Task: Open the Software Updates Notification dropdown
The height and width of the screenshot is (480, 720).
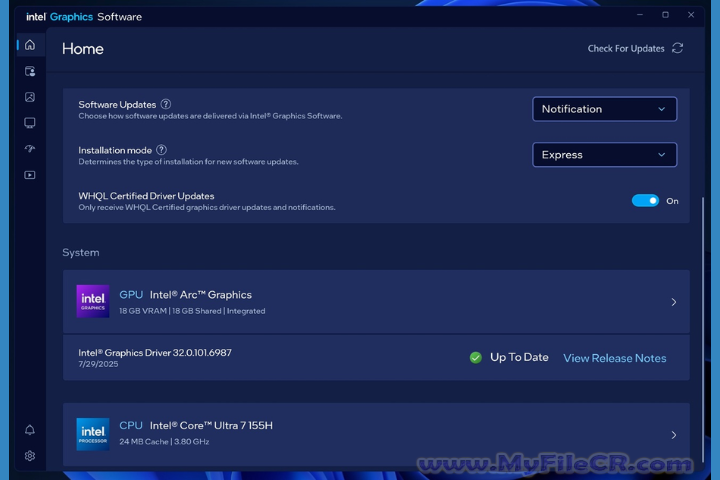Action: [x=604, y=109]
